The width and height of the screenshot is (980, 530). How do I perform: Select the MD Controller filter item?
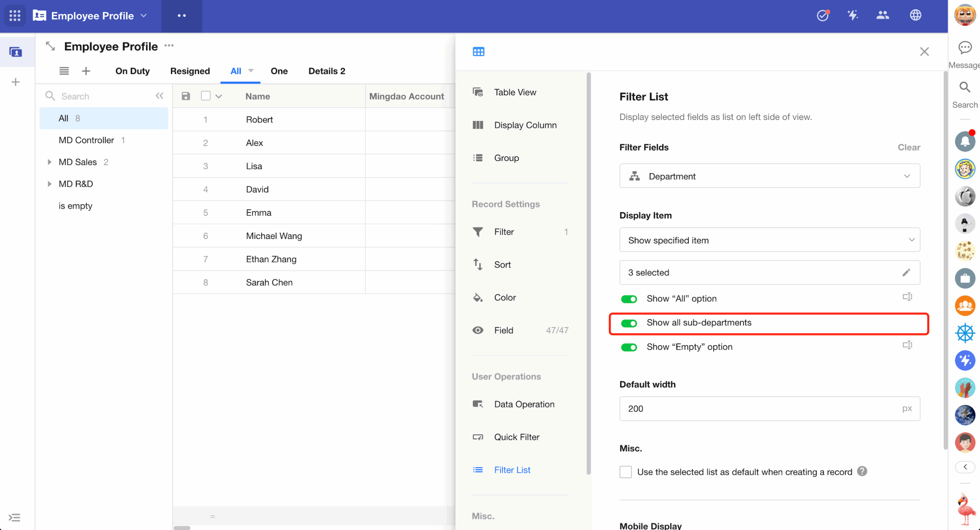[104, 140]
